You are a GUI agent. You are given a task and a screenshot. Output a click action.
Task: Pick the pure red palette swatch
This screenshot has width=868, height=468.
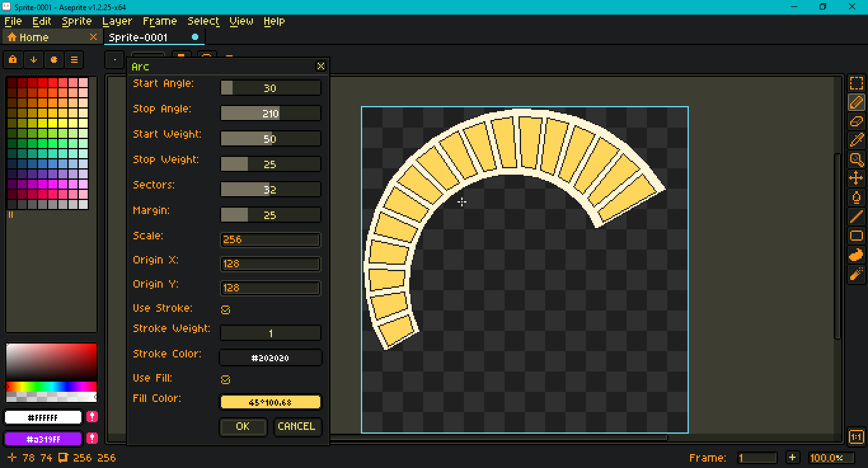click(43, 83)
